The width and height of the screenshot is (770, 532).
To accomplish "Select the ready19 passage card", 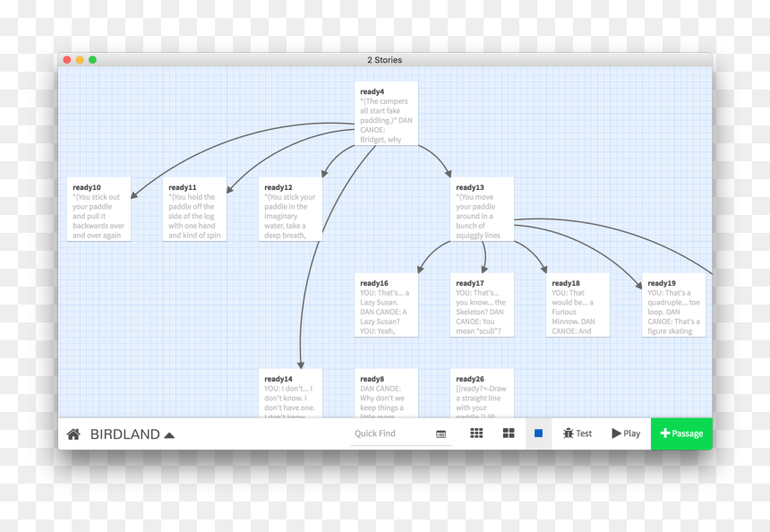I will click(673, 305).
